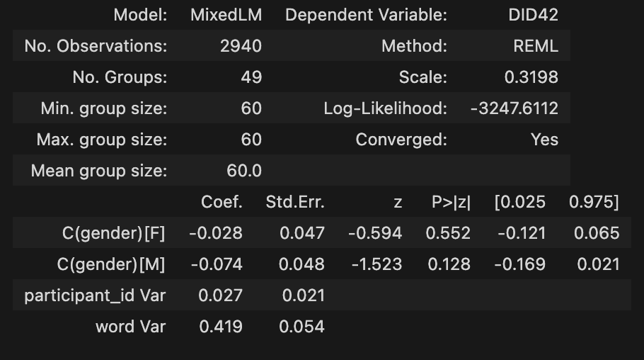Select the participant_id Var row label
Viewport: 644px width, 360px height.
95,296
